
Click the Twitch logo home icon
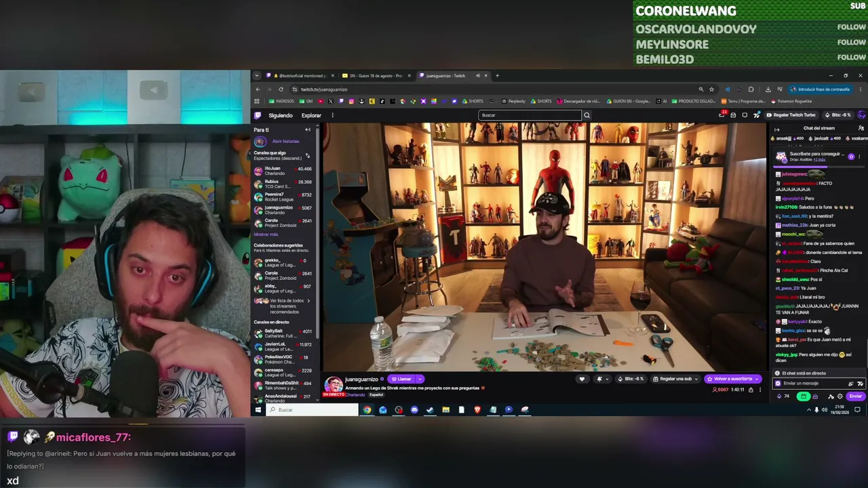258,115
